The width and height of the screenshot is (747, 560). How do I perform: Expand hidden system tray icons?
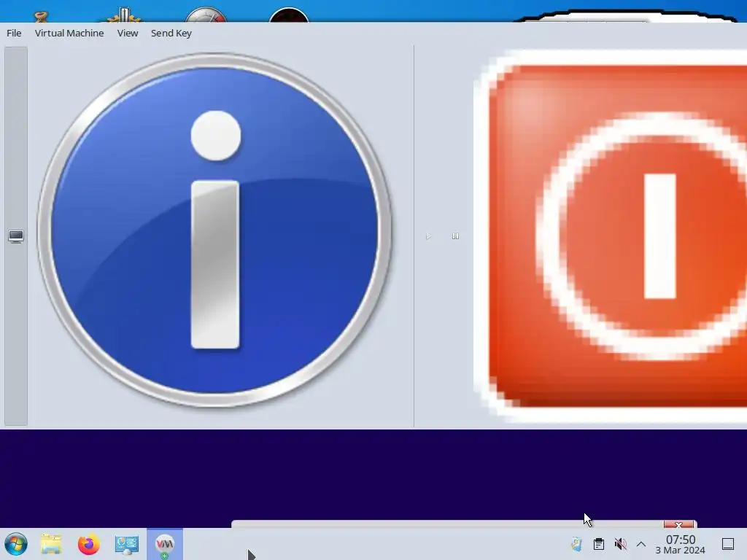[641, 544]
